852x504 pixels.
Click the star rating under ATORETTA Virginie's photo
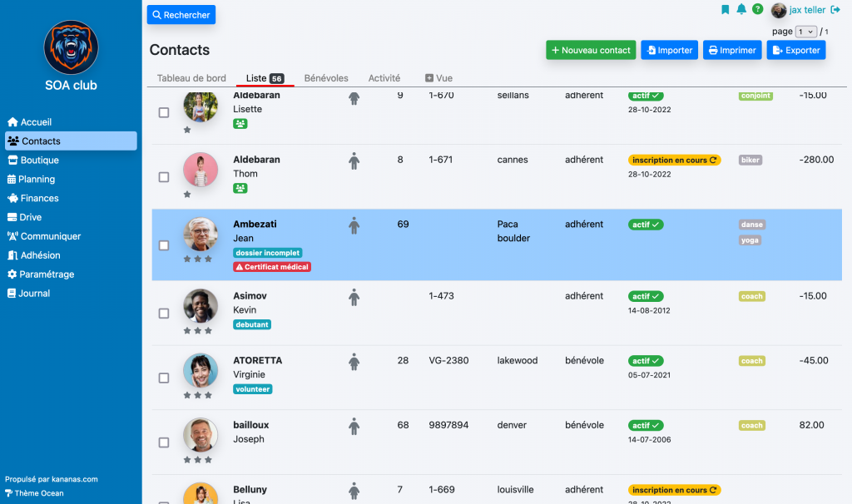coord(198,395)
